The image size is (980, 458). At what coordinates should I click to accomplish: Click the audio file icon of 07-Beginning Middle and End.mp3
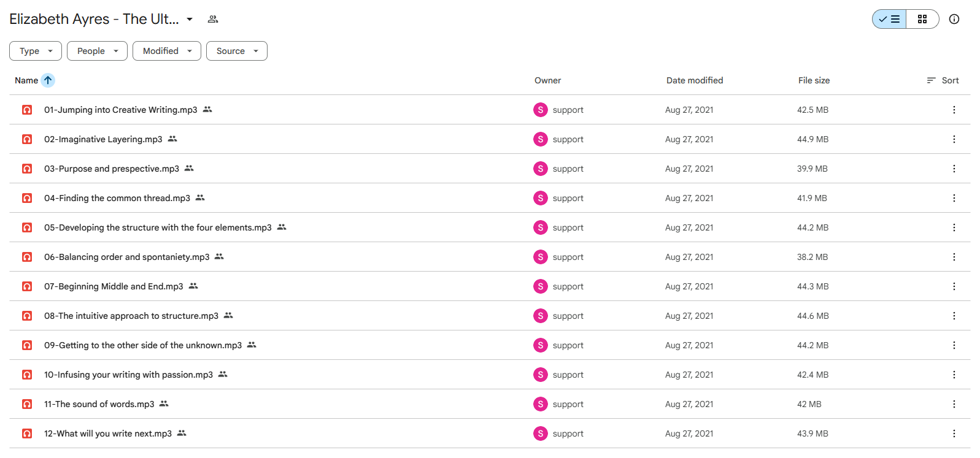click(x=27, y=286)
